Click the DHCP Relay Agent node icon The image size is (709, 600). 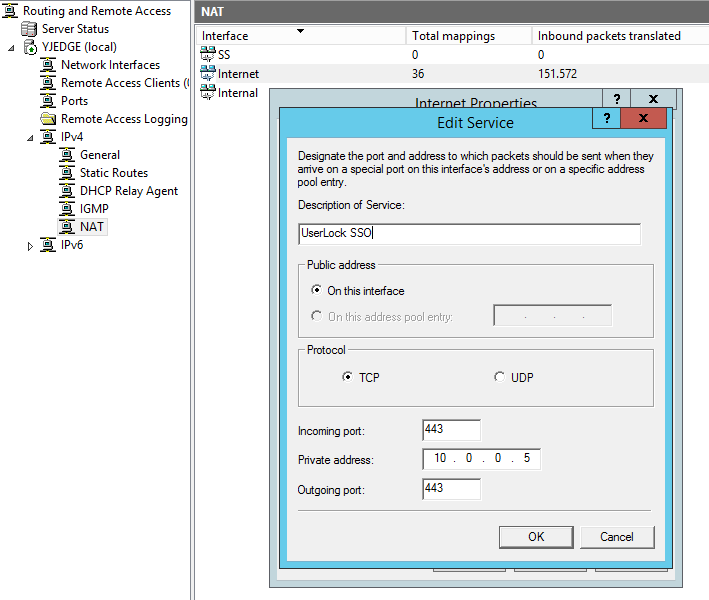67,191
